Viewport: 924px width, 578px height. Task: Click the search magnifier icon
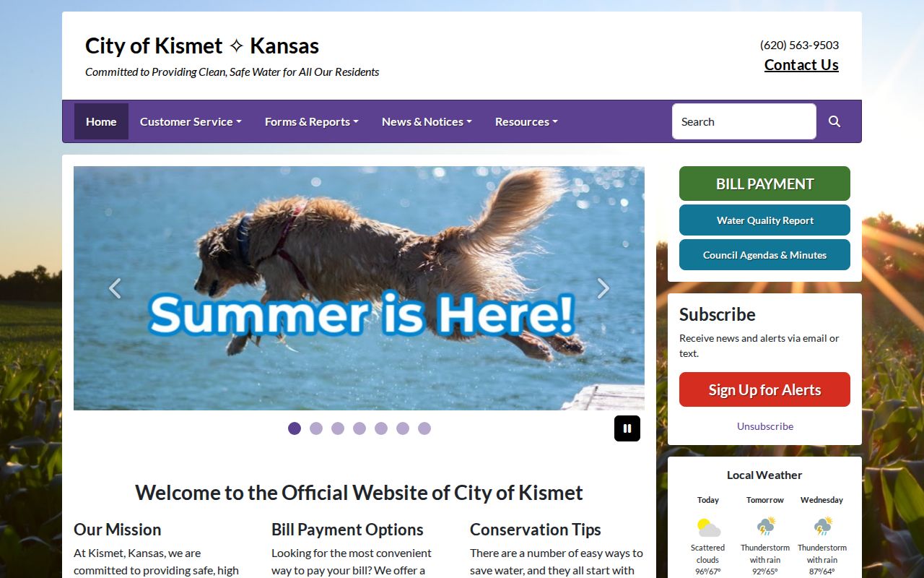pos(834,121)
